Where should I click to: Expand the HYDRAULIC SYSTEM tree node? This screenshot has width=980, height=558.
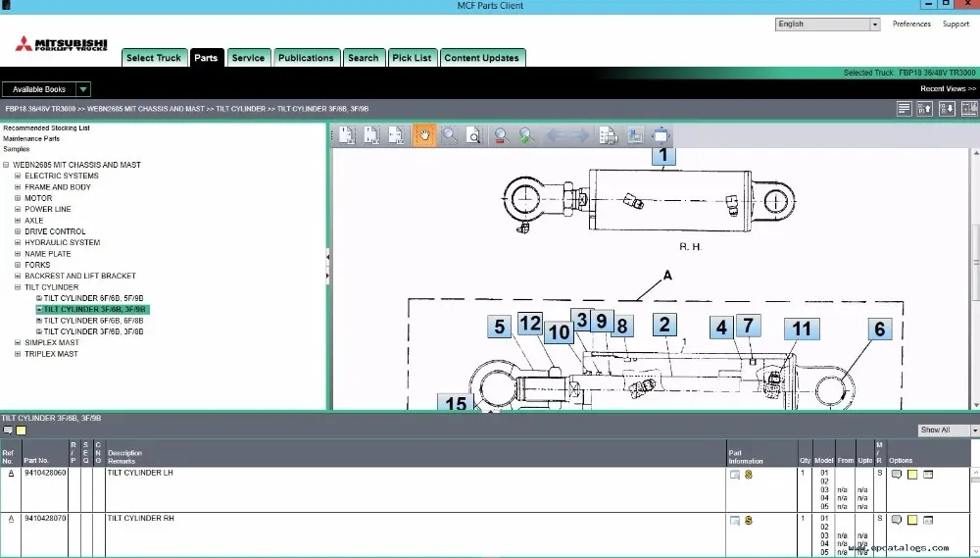[x=18, y=242]
